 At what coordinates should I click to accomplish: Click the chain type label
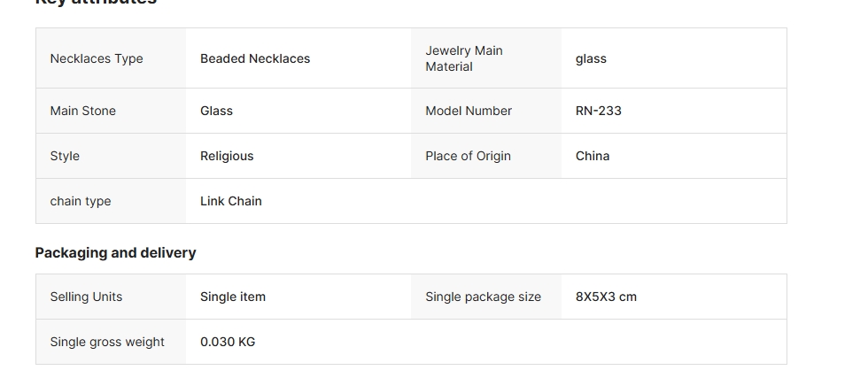pyautogui.click(x=81, y=201)
